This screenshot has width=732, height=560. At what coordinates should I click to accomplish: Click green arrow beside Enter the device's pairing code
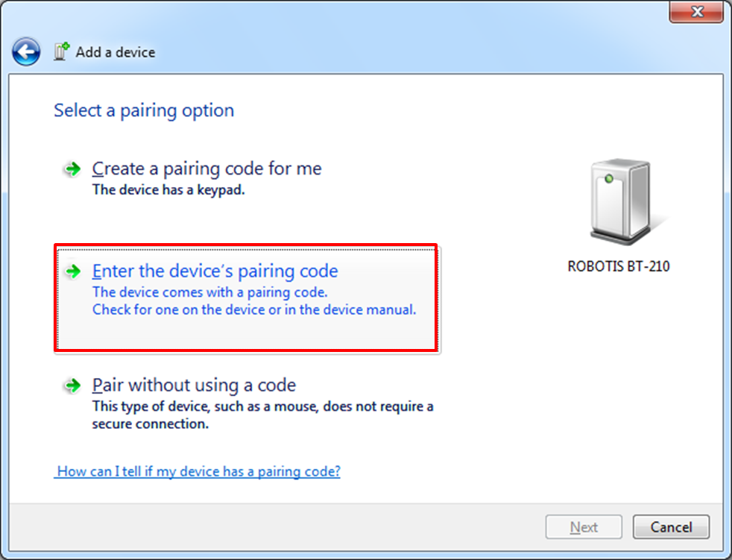(x=72, y=271)
